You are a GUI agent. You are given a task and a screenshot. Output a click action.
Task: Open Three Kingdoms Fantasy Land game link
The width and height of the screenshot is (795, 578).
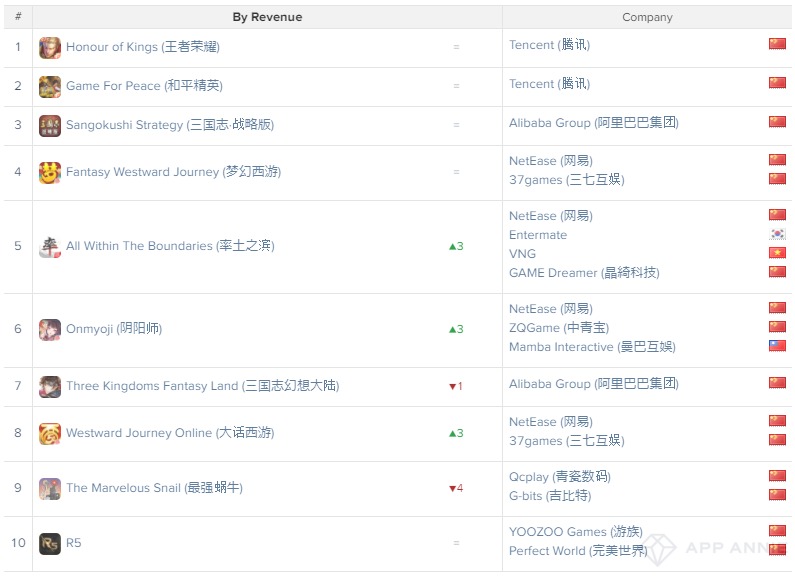coord(203,386)
